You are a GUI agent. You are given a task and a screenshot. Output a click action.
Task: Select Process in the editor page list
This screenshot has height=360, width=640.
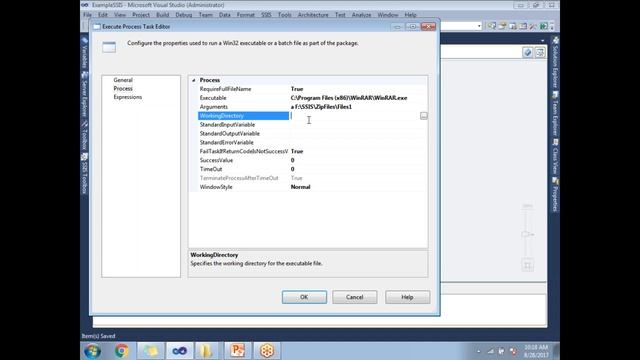[123, 89]
